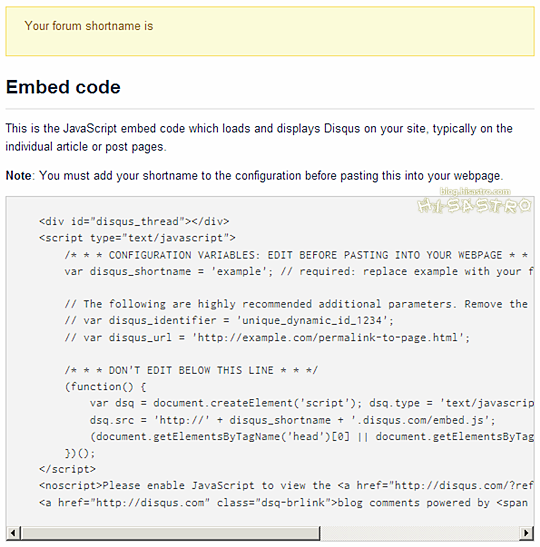Click the CONFIGURATION VARIABLES comment line
This screenshot has width=540, height=547.
coord(297,255)
